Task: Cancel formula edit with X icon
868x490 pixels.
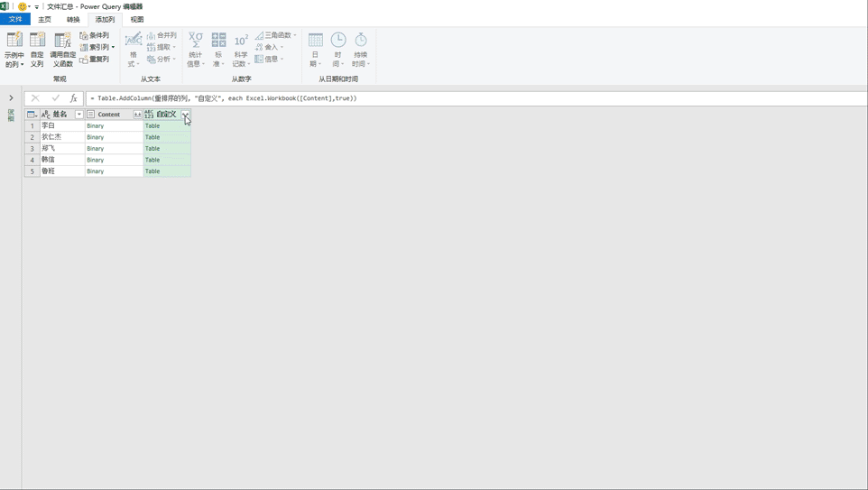Action: (x=35, y=98)
